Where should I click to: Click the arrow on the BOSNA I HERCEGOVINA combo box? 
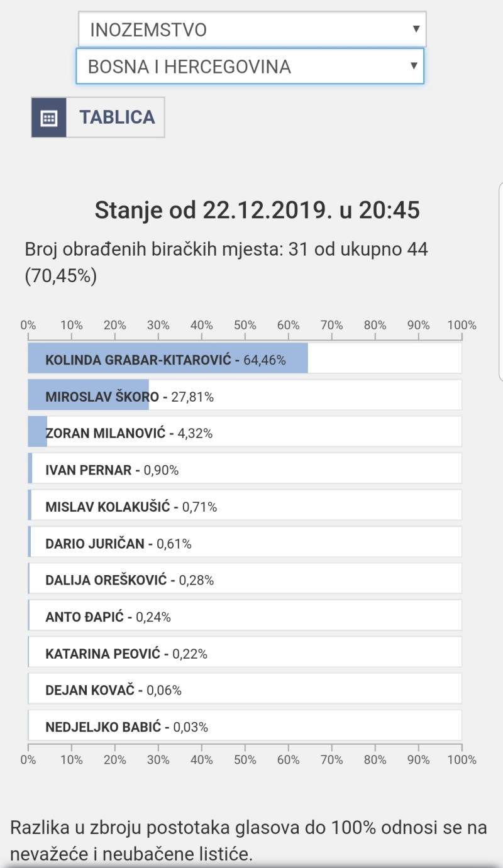tap(414, 66)
